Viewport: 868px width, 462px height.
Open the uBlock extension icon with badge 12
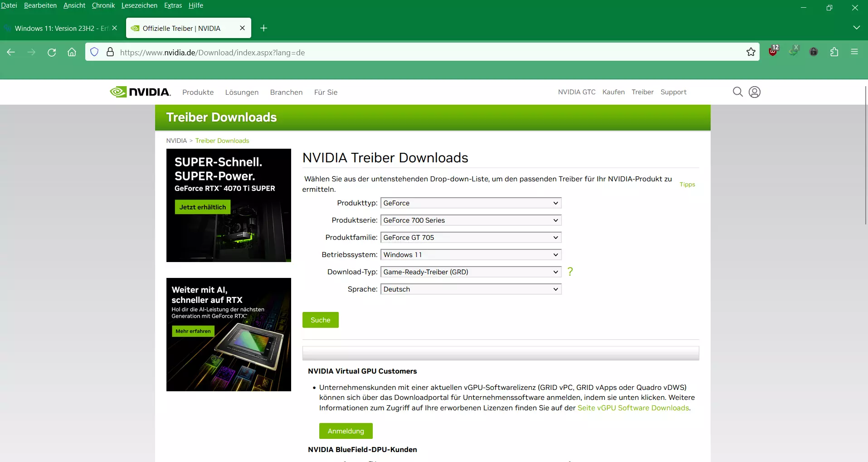coord(774,51)
